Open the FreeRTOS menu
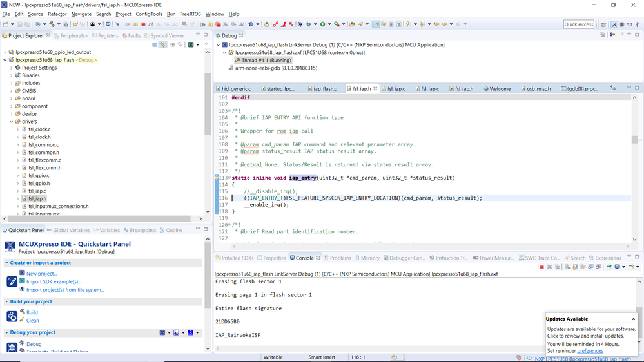Viewport: 644px width, 362px height. [190, 14]
